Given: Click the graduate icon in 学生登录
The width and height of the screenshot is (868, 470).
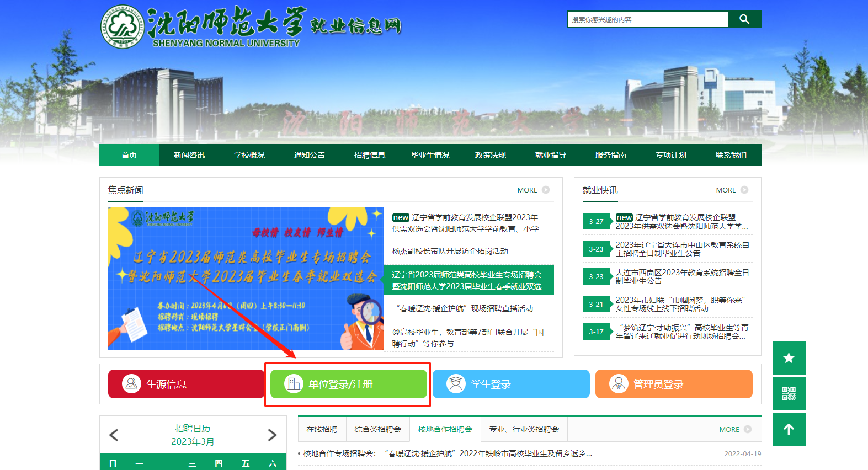Looking at the screenshot, I should coord(456,383).
